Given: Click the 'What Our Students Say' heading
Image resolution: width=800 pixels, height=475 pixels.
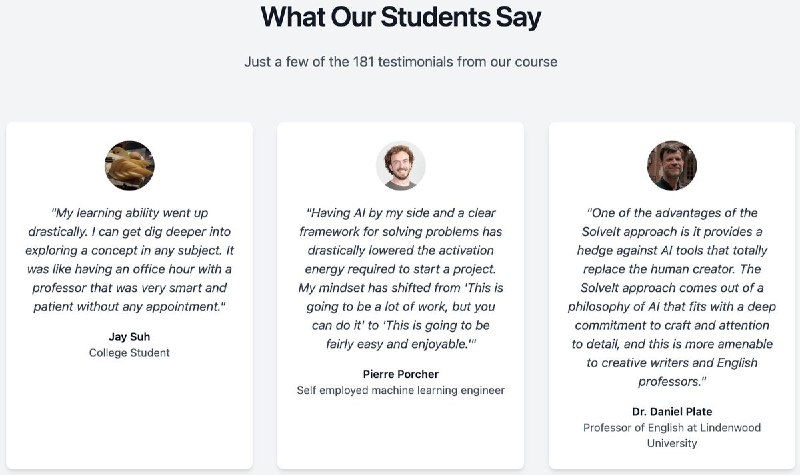Looking at the screenshot, I should point(400,18).
